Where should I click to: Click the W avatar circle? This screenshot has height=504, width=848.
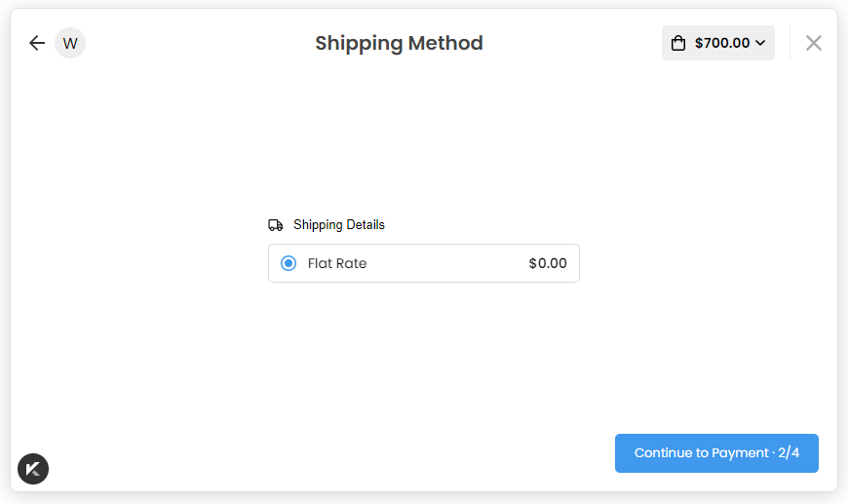click(x=70, y=43)
